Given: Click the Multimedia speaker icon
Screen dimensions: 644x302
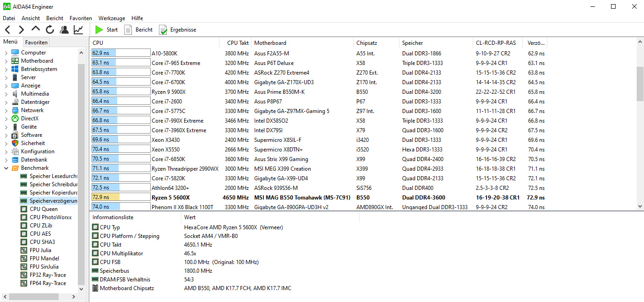Looking at the screenshot, I should pyautogui.click(x=15, y=94).
